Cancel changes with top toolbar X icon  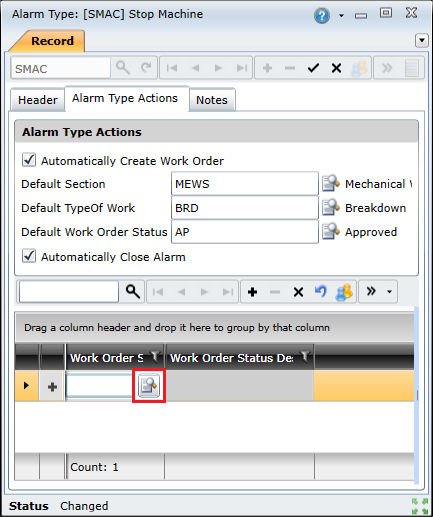336,68
